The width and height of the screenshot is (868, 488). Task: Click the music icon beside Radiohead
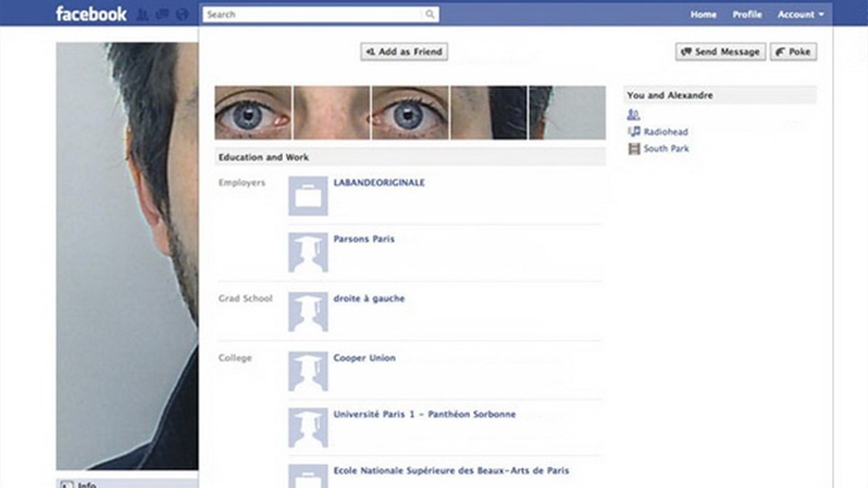point(634,132)
